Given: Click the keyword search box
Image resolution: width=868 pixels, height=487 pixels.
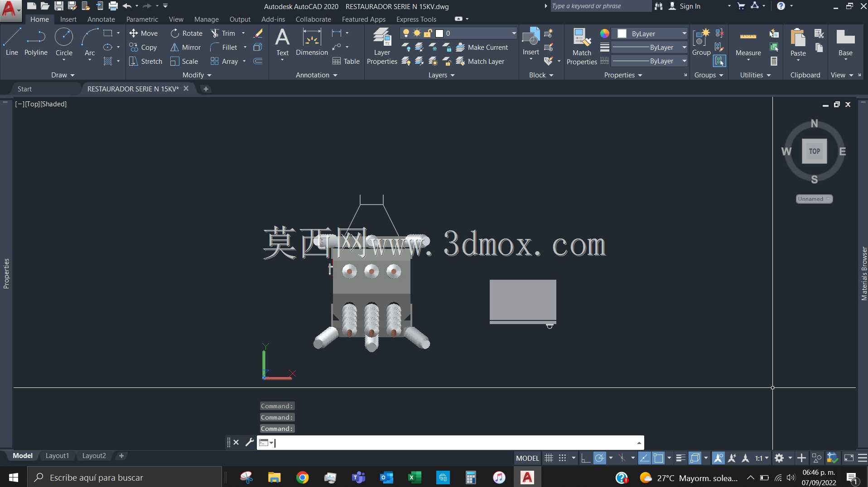Looking at the screenshot, I should click(600, 6).
